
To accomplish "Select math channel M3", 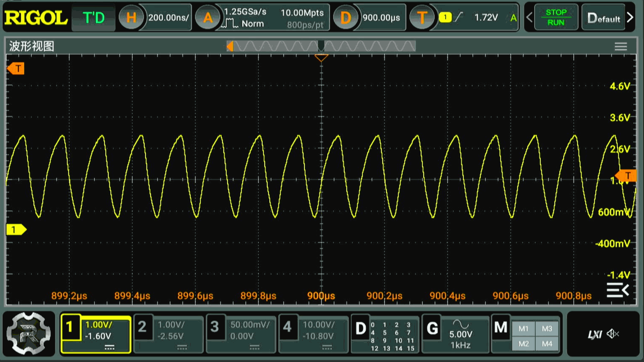I will 547,329.
